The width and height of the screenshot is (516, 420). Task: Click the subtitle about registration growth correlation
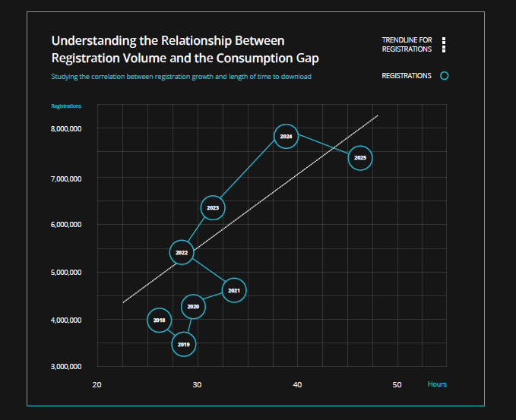pyautogui.click(x=181, y=77)
